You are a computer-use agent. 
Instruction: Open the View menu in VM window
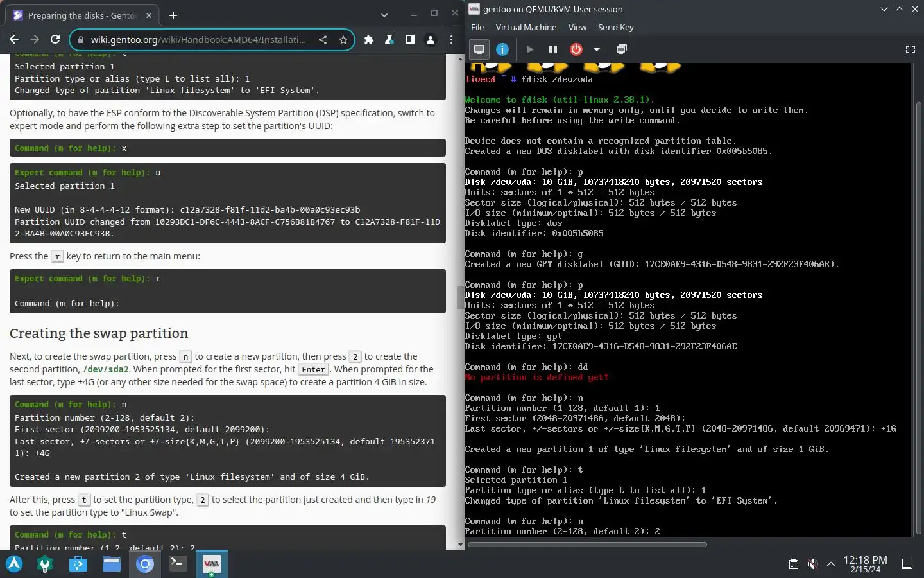pos(577,27)
